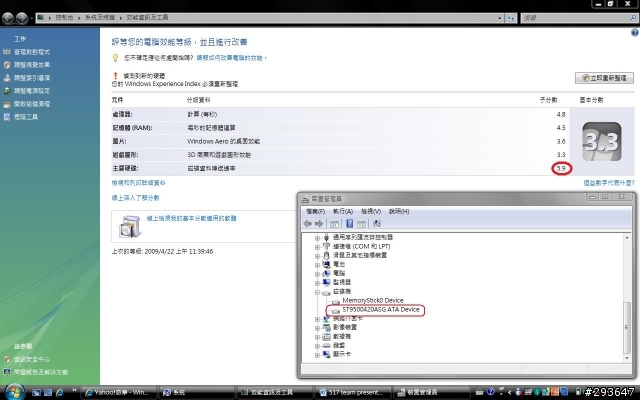Expand the 通用序列匯流排控制器 USB node

click(318, 238)
